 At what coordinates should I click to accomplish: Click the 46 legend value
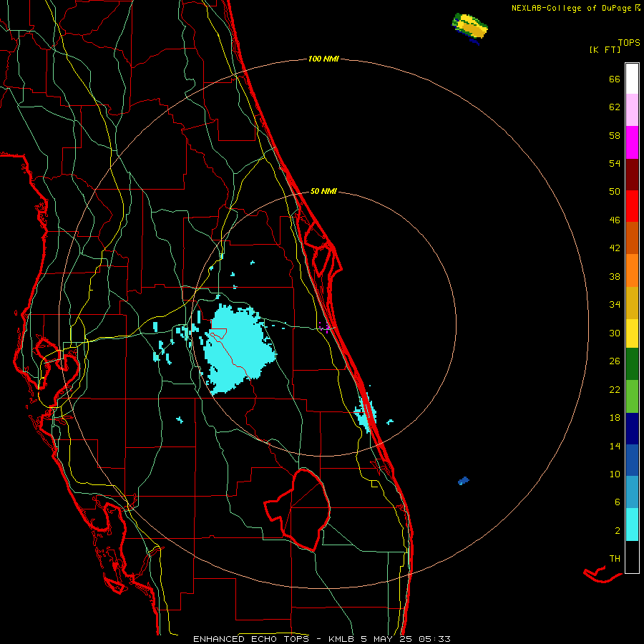point(615,220)
